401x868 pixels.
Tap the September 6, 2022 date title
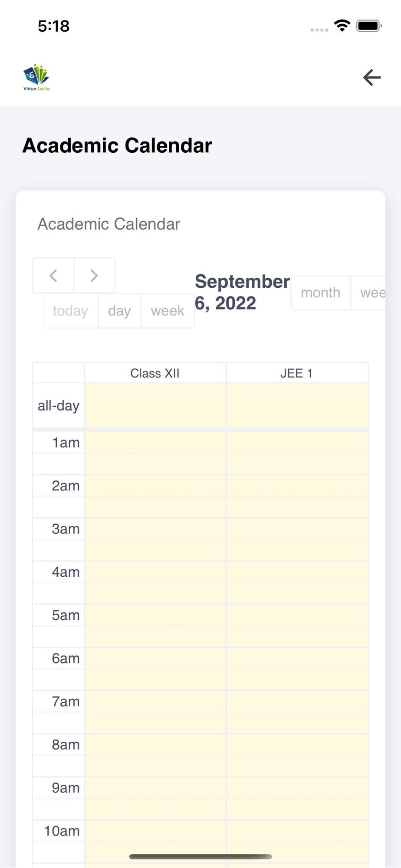pyautogui.click(x=242, y=293)
